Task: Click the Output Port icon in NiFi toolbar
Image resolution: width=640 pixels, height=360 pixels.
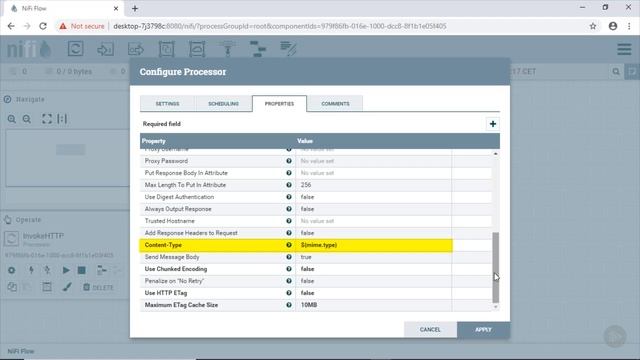Action: click(x=136, y=49)
